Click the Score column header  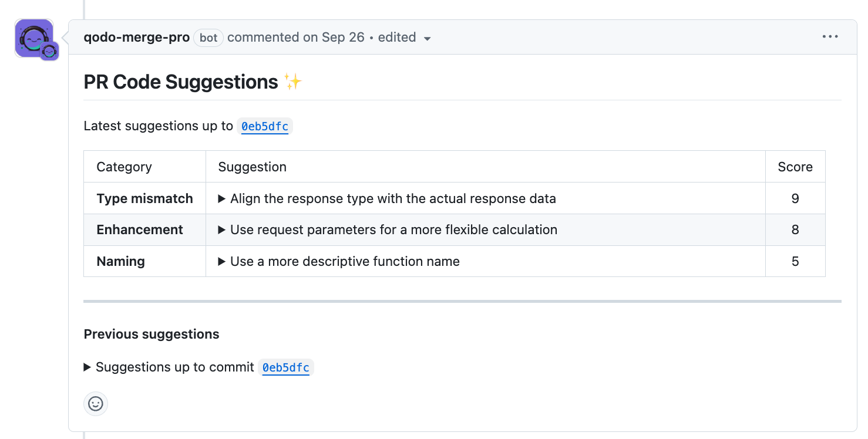795,167
